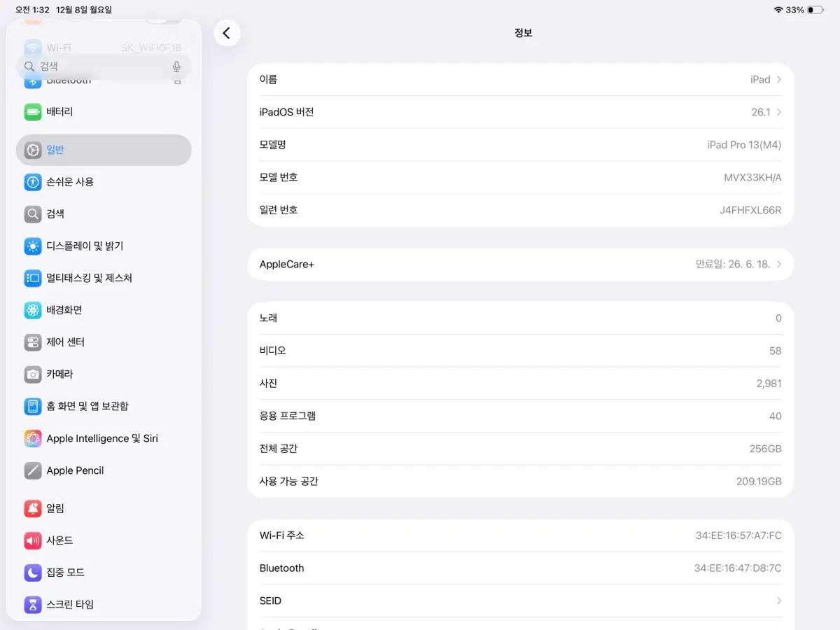
Task: Tap the Multitasking & Gestures icon
Action: (x=33, y=278)
